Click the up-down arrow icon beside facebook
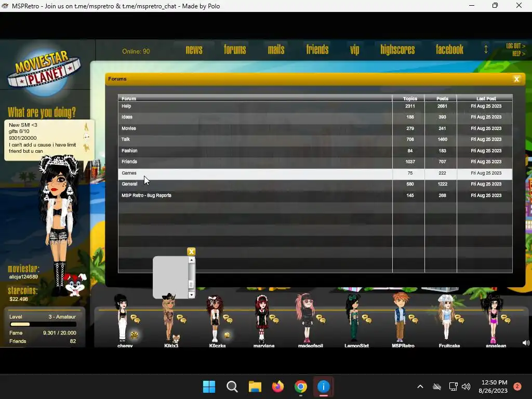The image size is (532, 399). (486, 49)
